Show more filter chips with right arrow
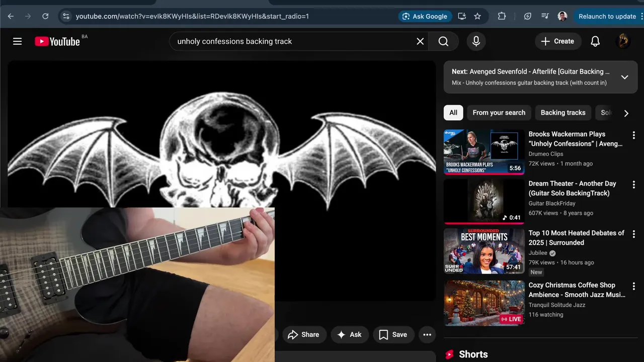The image size is (644, 362). click(x=626, y=113)
